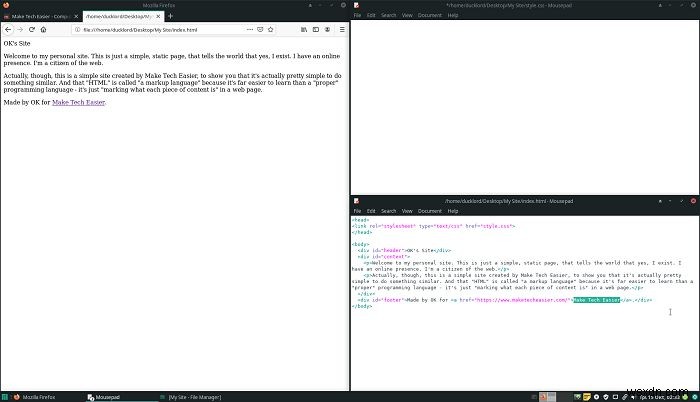Open Help menu in index.html Mousepad

click(x=453, y=211)
